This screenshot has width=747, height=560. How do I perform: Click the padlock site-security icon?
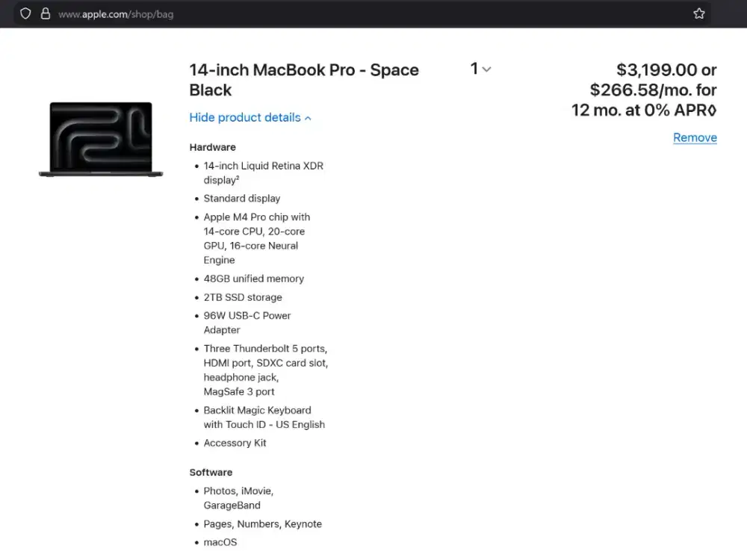tap(45, 13)
